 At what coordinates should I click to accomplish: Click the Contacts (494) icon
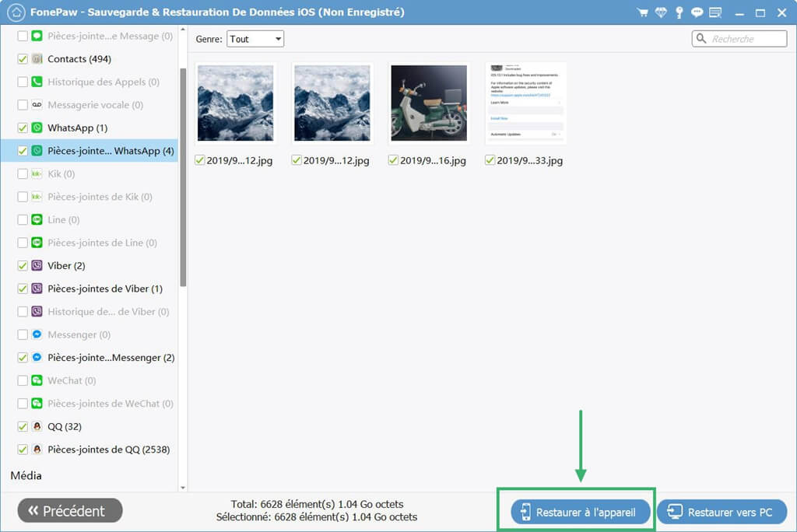tap(37, 59)
